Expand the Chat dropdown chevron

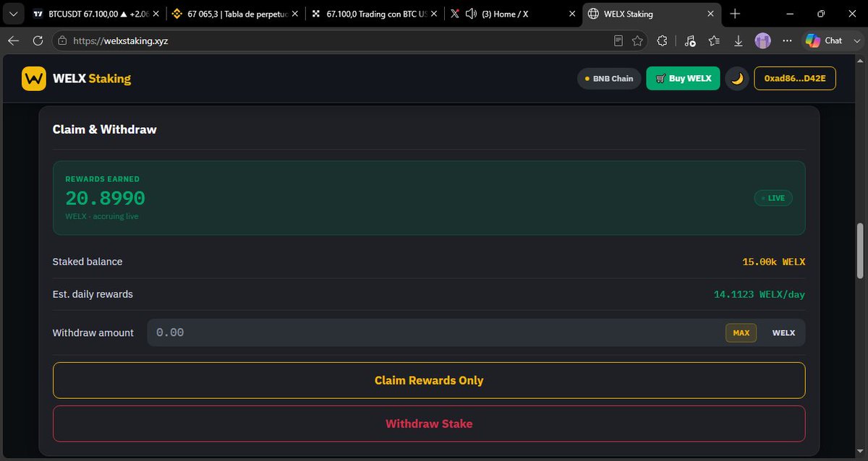[x=856, y=41]
